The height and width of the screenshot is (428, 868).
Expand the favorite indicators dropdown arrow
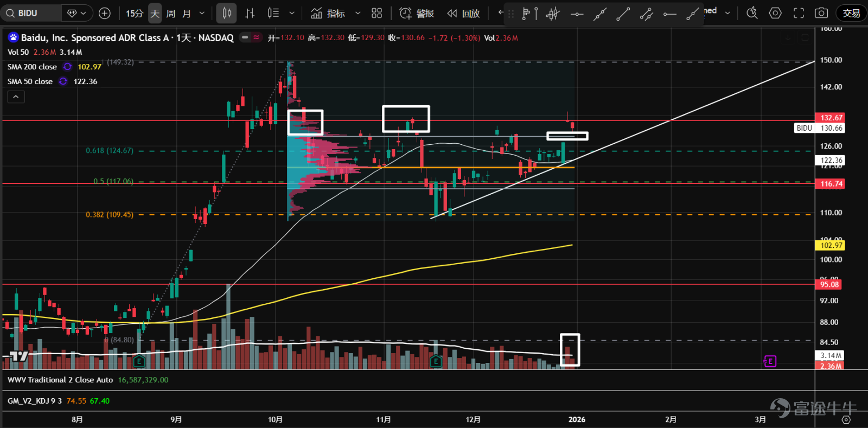358,13
